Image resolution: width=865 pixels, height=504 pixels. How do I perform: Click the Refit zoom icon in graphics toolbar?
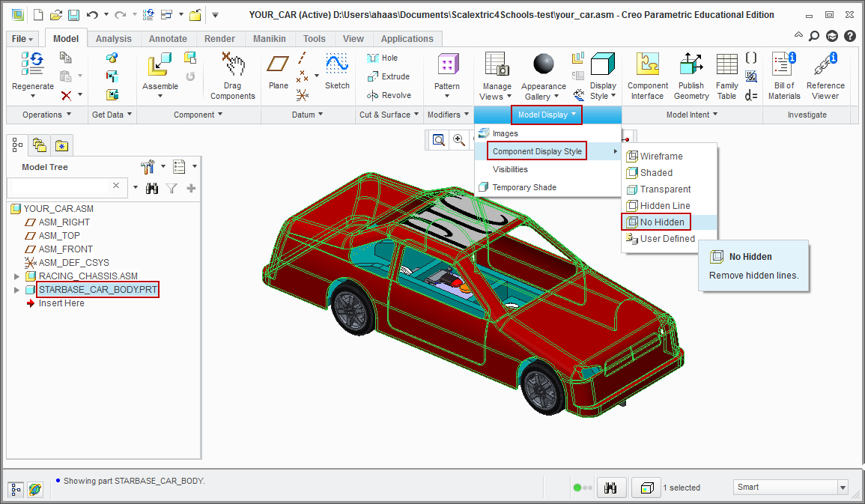439,140
